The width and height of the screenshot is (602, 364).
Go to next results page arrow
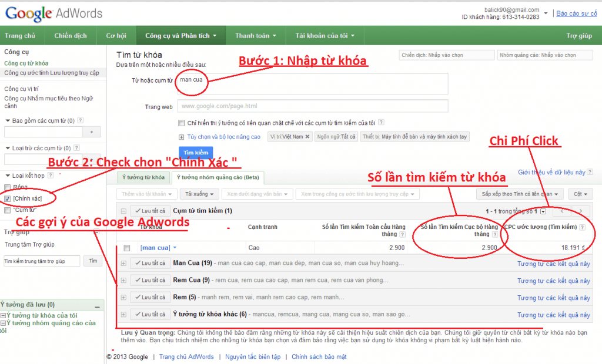(x=580, y=211)
